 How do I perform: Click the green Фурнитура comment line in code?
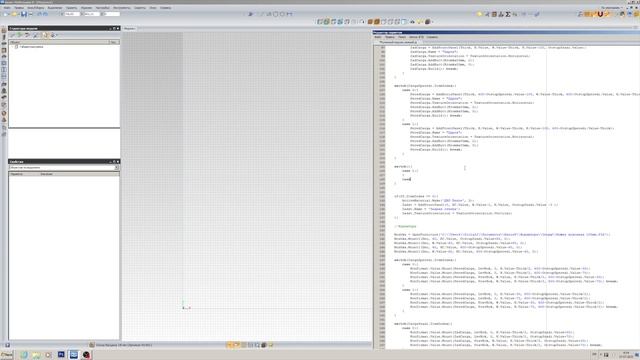point(405,226)
